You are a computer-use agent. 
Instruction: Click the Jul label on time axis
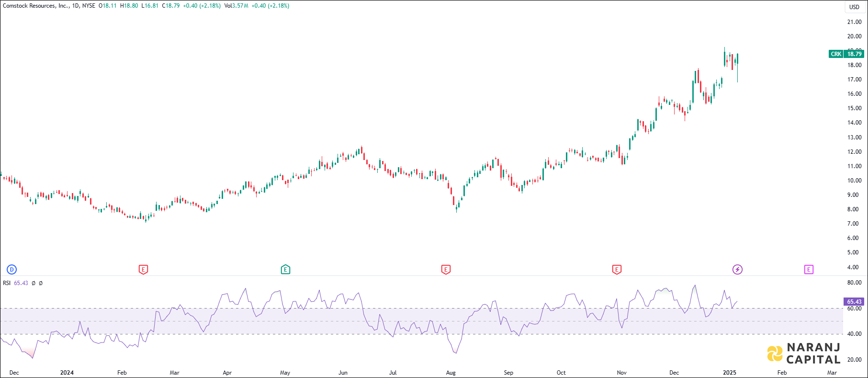click(393, 373)
